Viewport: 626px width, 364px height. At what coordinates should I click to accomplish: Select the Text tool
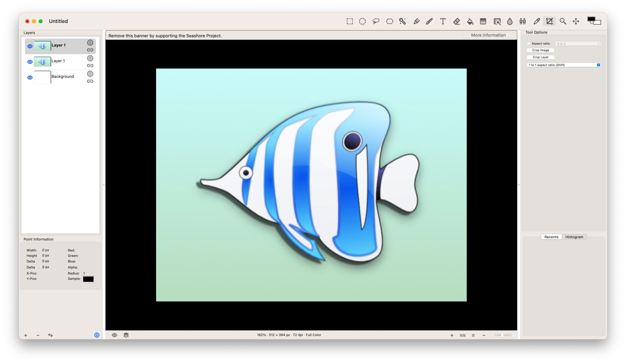(443, 21)
